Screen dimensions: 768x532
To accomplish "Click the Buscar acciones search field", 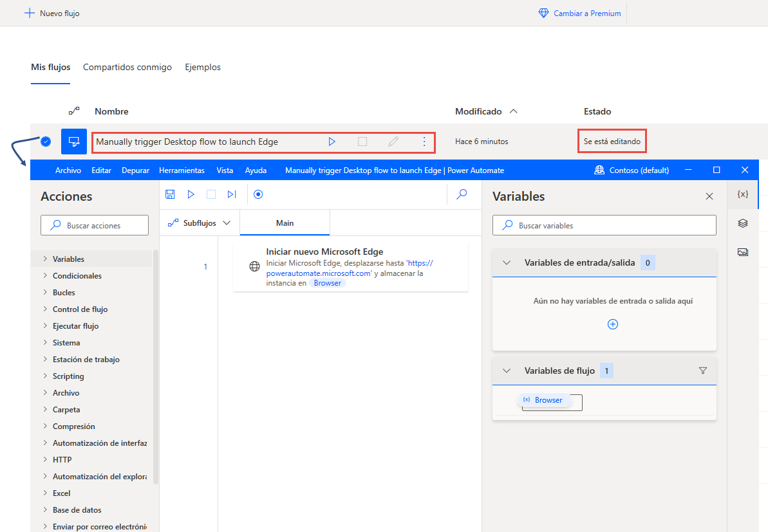I will point(95,225).
